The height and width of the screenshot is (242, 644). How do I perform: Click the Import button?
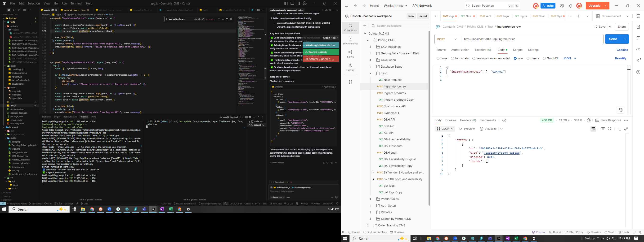423,16
